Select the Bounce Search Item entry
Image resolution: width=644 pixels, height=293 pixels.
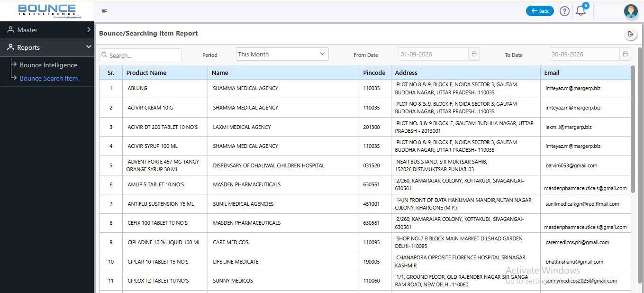(x=49, y=78)
